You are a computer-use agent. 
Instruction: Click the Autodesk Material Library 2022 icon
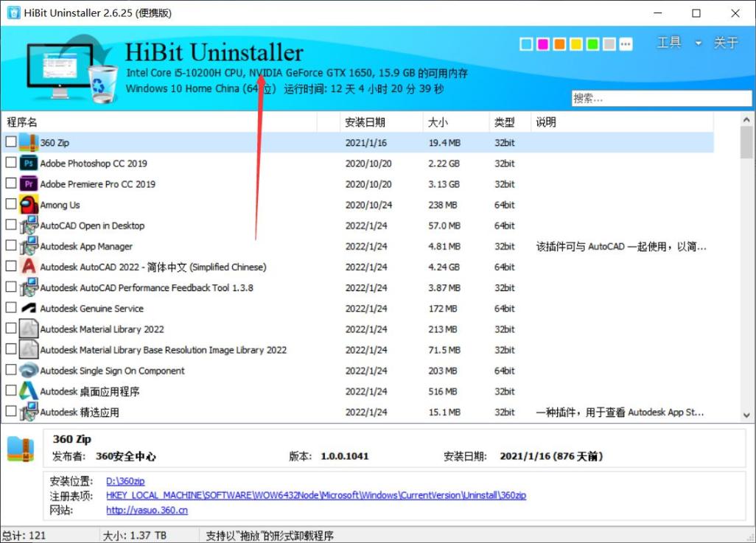pos(29,329)
